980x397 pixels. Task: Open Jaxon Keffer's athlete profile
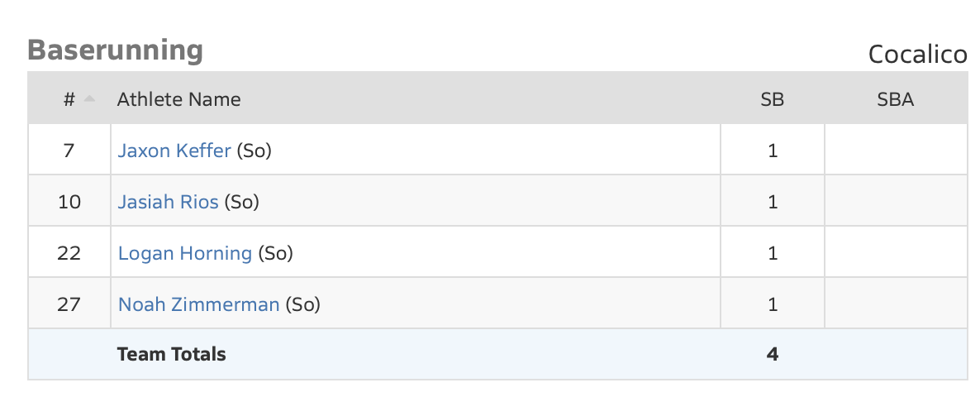pos(174,151)
